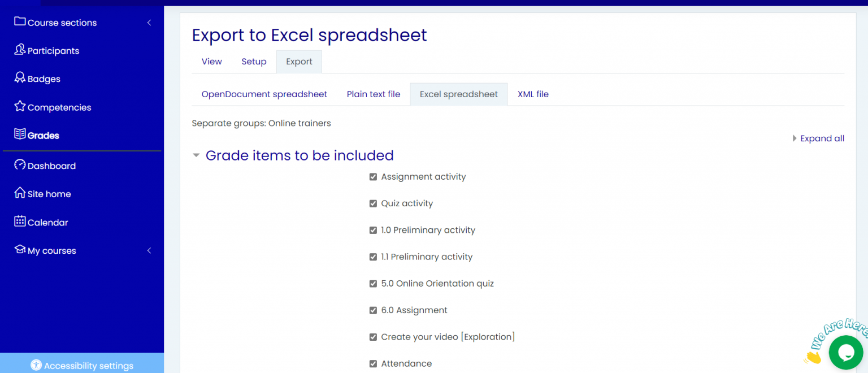Open the Grades section icon in sidebar

(19, 135)
